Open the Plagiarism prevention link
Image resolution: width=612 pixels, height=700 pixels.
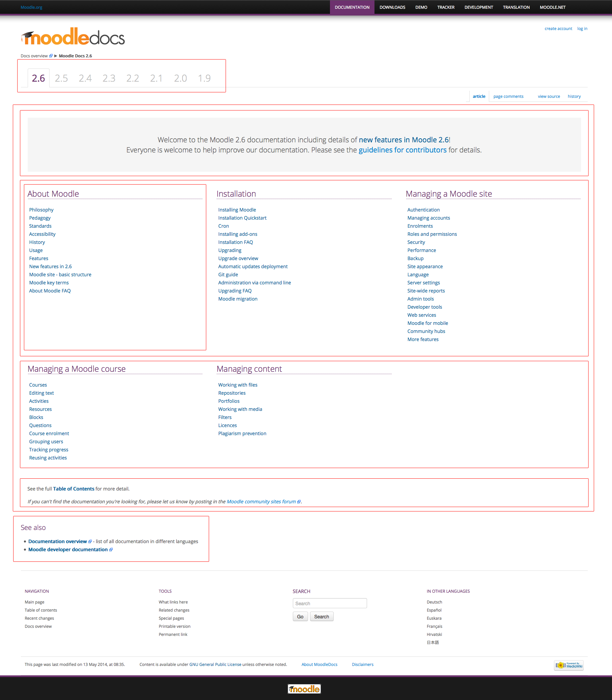point(242,433)
